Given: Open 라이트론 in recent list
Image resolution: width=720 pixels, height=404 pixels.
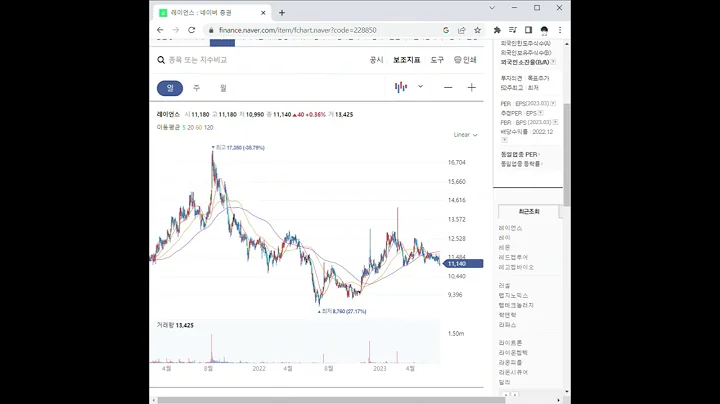Looking at the screenshot, I should coord(511,342).
